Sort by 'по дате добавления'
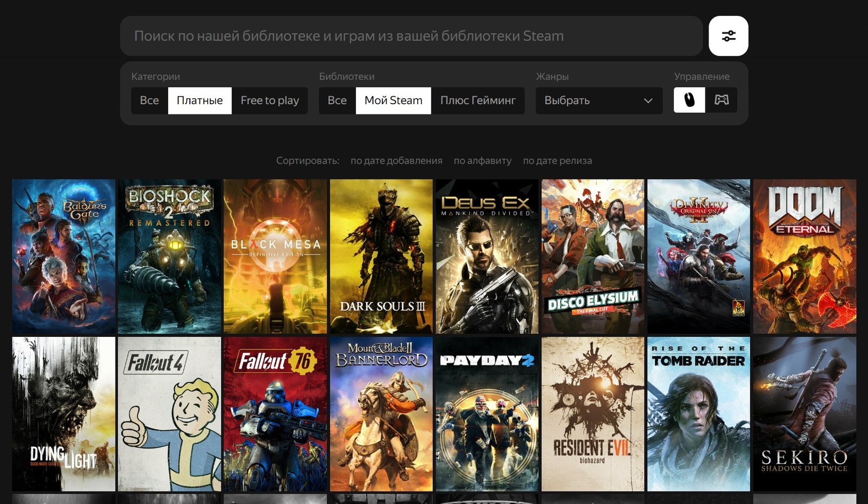The width and height of the screenshot is (868, 504). (x=396, y=161)
